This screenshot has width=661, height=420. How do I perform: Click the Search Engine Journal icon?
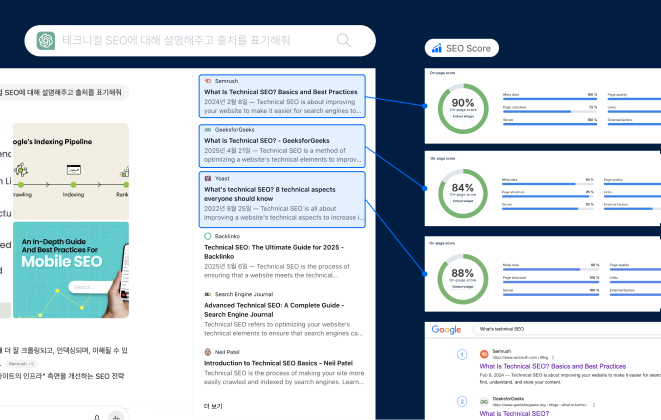pyautogui.click(x=207, y=294)
